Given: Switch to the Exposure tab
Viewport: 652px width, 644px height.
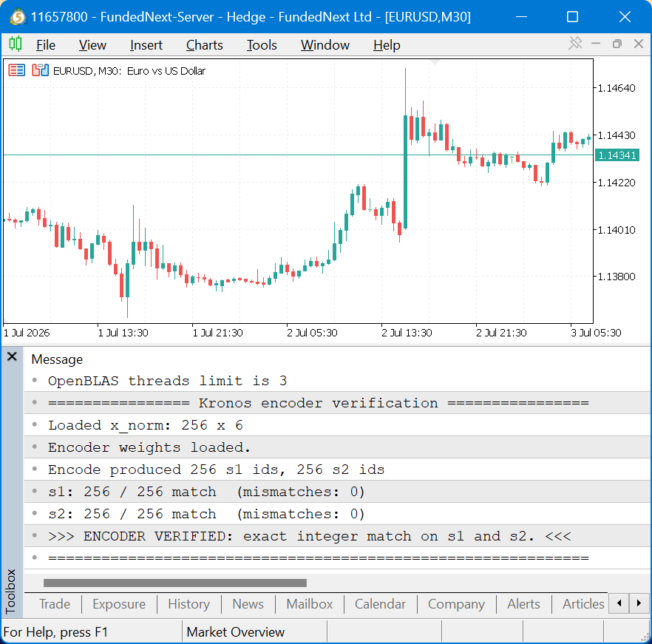Looking at the screenshot, I should [119, 604].
